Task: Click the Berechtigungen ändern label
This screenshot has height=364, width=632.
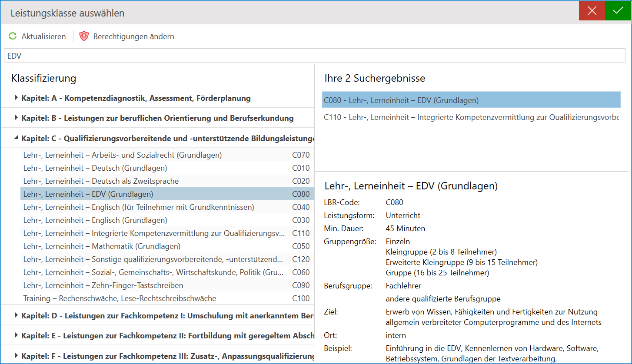Action: click(x=134, y=36)
